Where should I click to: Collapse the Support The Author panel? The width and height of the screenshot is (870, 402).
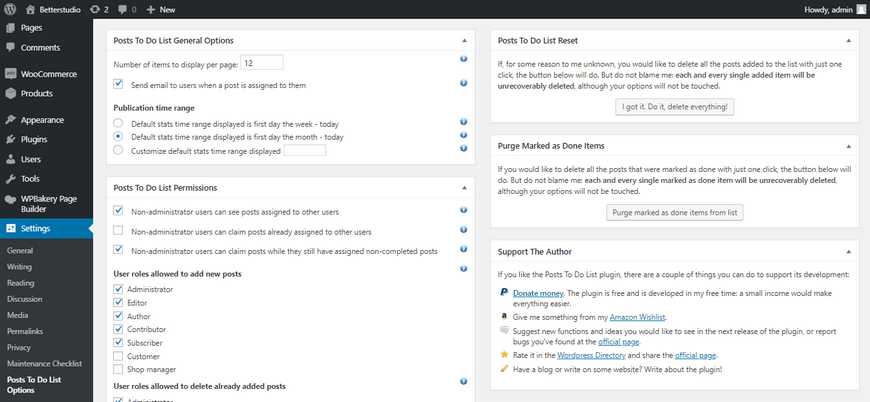click(848, 251)
